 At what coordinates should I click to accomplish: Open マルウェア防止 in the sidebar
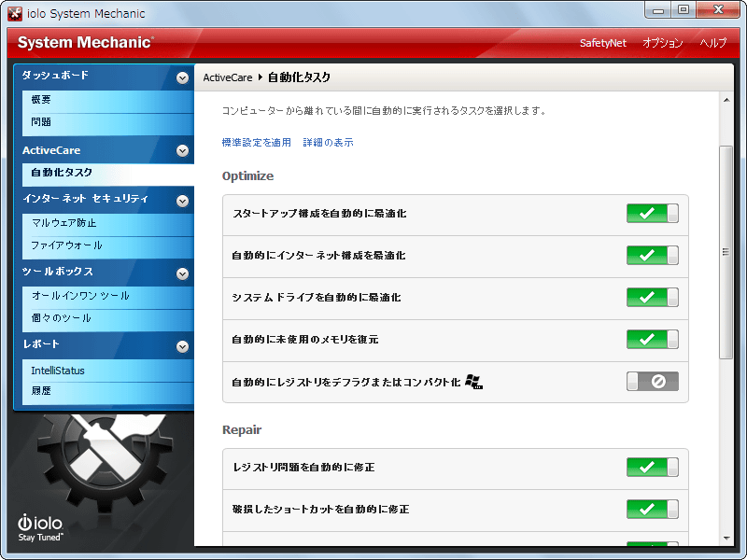pos(108,223)
